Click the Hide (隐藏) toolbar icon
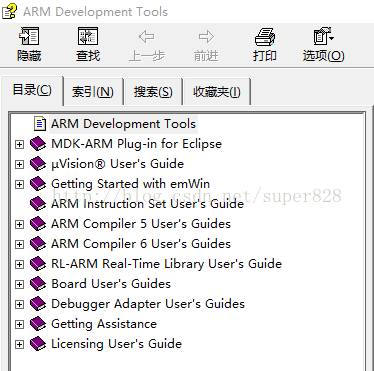374x371 pixels. 29,36
